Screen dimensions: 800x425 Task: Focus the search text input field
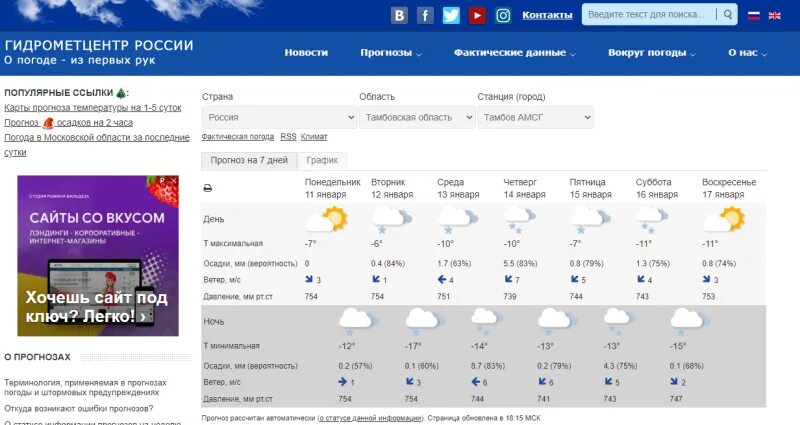tap(649, 15)
